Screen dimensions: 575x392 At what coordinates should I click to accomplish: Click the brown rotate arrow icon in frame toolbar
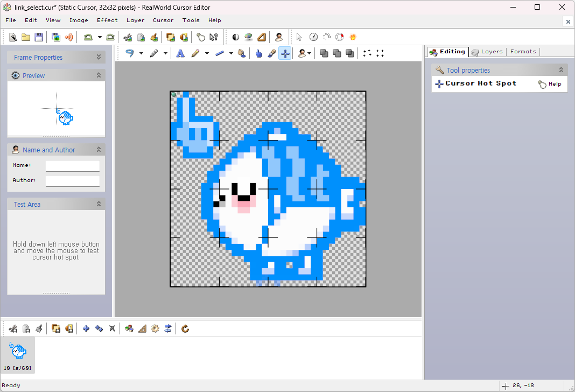click(x=185, y=328)
